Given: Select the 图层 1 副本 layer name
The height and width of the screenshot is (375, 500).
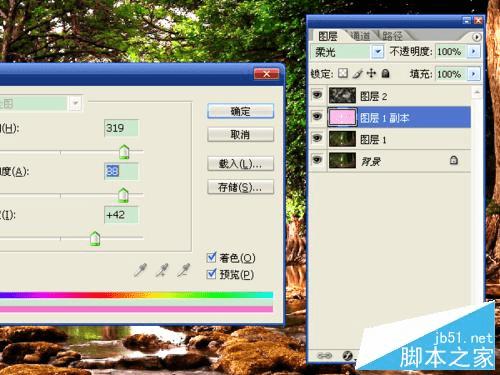Looking at the screenshot, I should pyautogui.click(x=385, y=118).
